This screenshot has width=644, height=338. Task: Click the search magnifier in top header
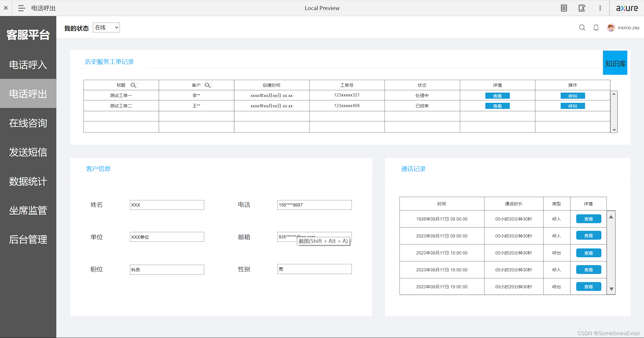(x=582, y=28)
